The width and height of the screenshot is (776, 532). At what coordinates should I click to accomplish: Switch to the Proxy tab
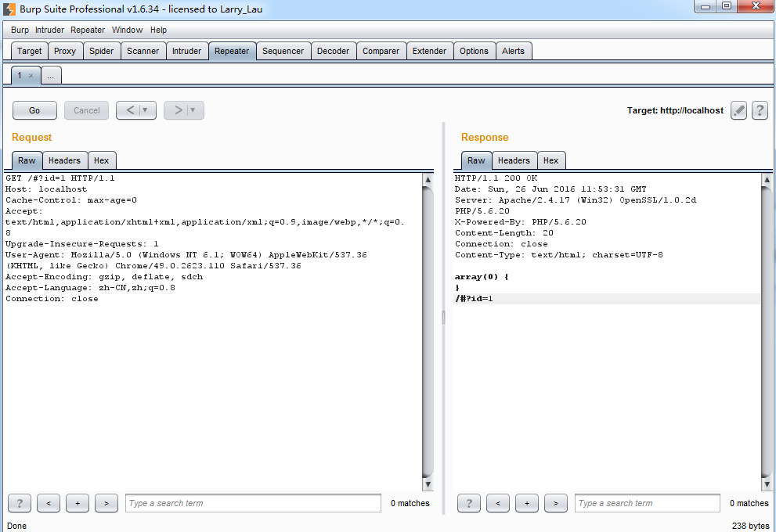65,51
